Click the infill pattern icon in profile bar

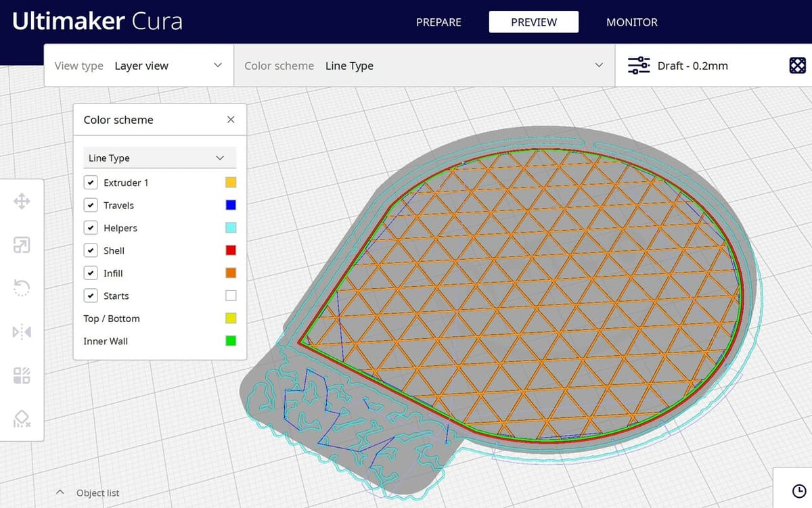(x=798, y=66)
